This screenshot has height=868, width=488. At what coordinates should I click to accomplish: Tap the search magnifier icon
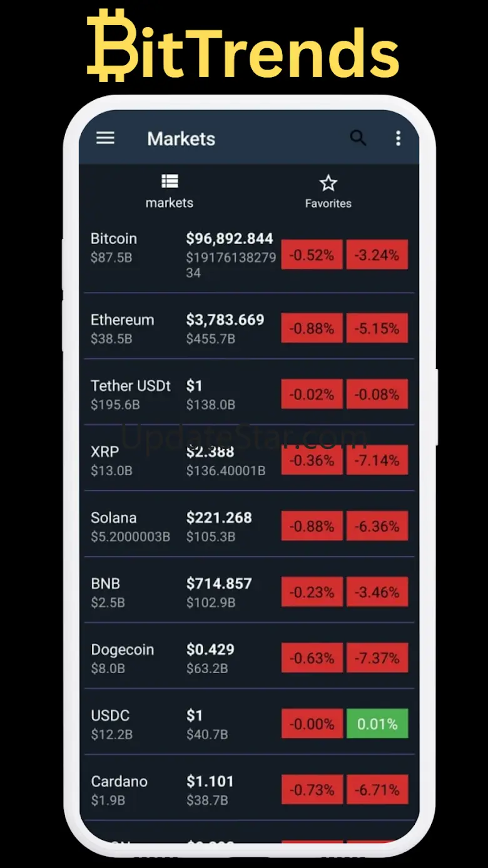(x=358, y=138)
